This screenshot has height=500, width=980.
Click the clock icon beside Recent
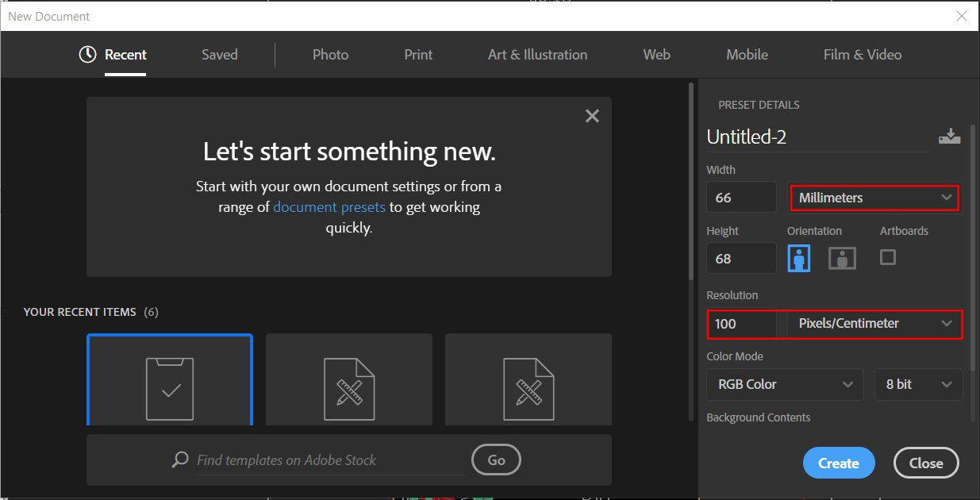click(87, 54)
